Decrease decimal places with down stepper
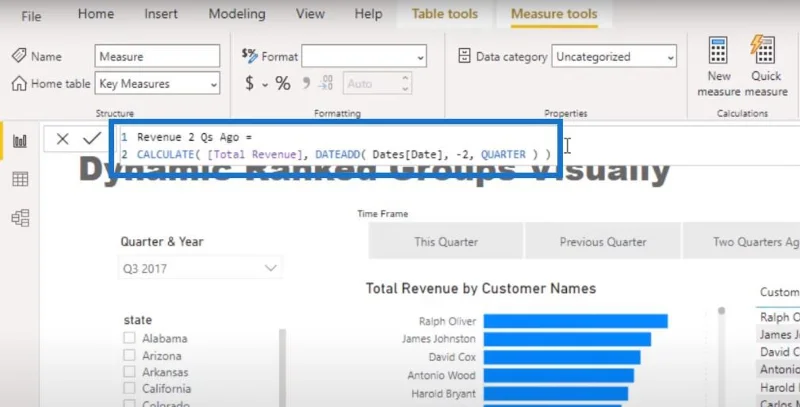This screenshot has width=800, height=407. click(406, 89)
